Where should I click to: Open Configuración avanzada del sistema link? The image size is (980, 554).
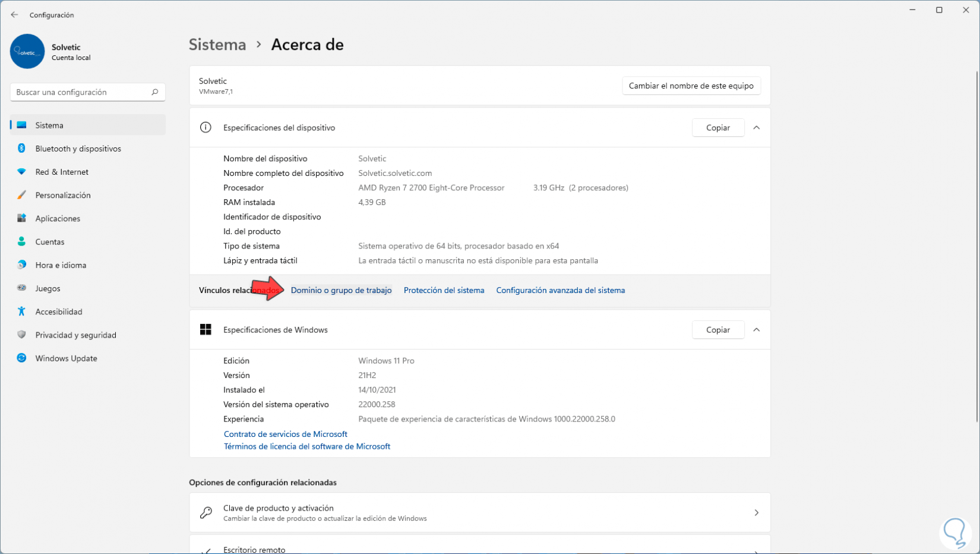point(560,291)
